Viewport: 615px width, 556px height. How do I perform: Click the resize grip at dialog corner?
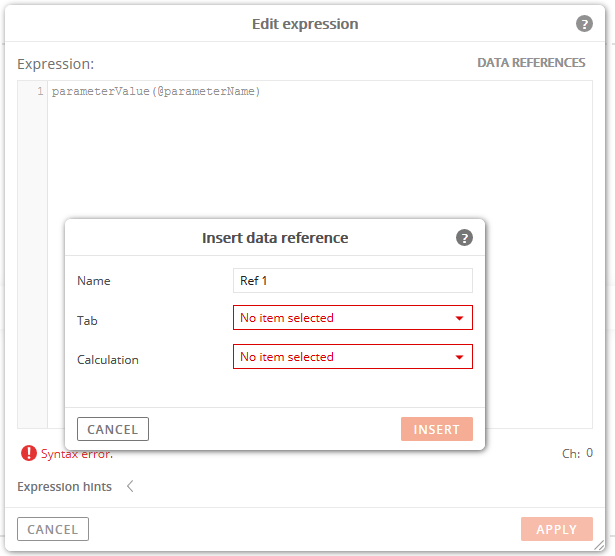click(x=599, y=545)
